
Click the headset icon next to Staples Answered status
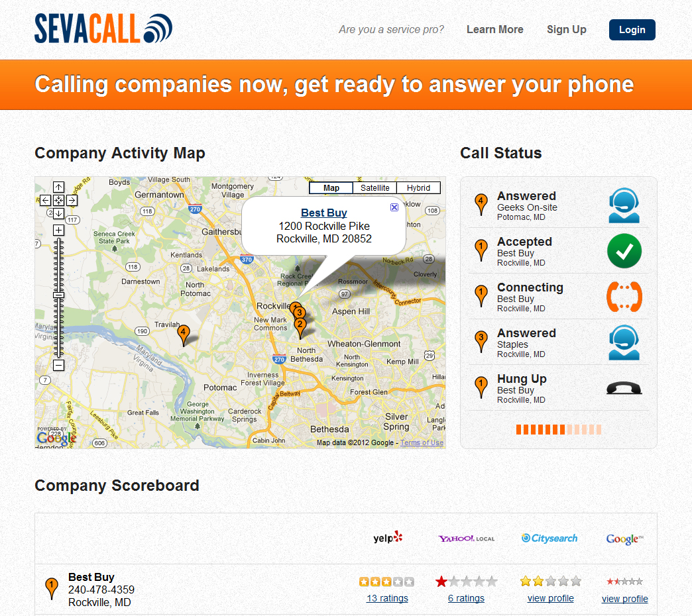click(x=624, y=342)
